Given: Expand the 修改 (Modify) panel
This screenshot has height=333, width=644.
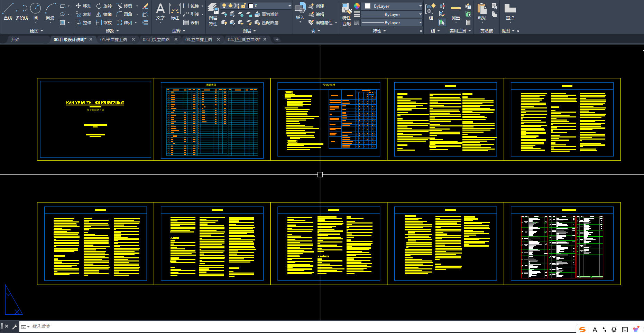Looking at the screenshot, I should (112, 31).
